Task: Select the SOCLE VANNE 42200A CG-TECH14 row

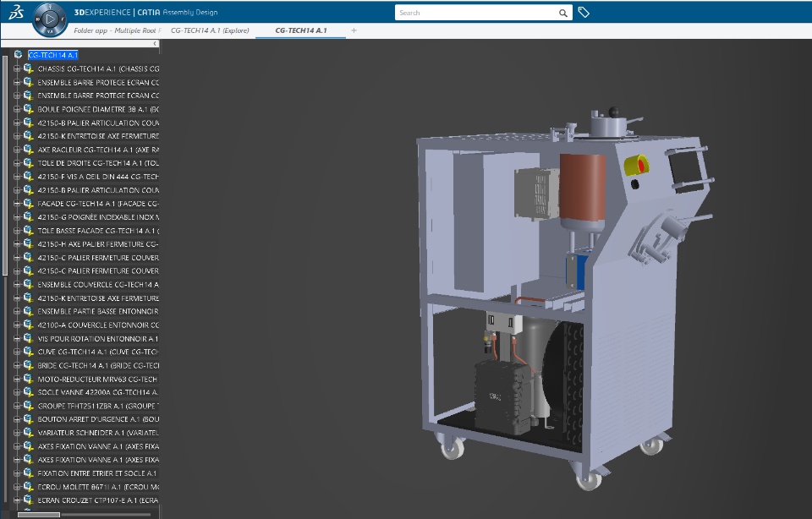Action: [x=98, y=392]
